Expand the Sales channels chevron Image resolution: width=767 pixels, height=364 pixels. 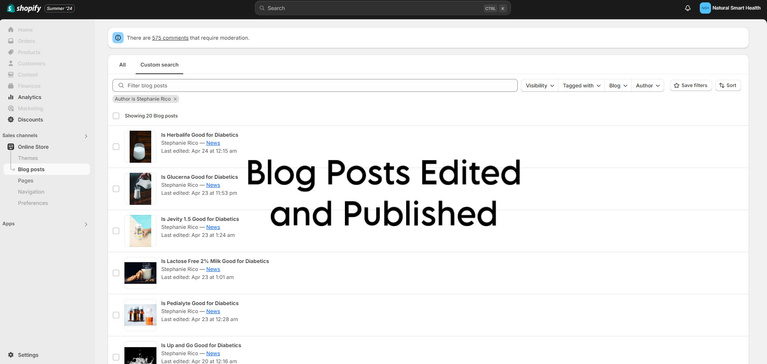tap(86, 136)
